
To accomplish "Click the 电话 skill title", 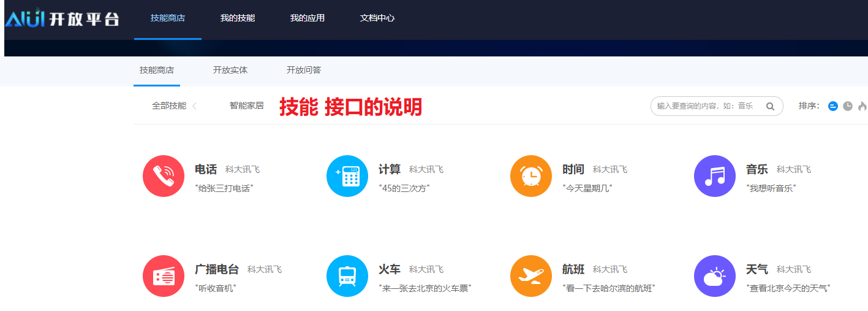I will click(x=206, y=169).
